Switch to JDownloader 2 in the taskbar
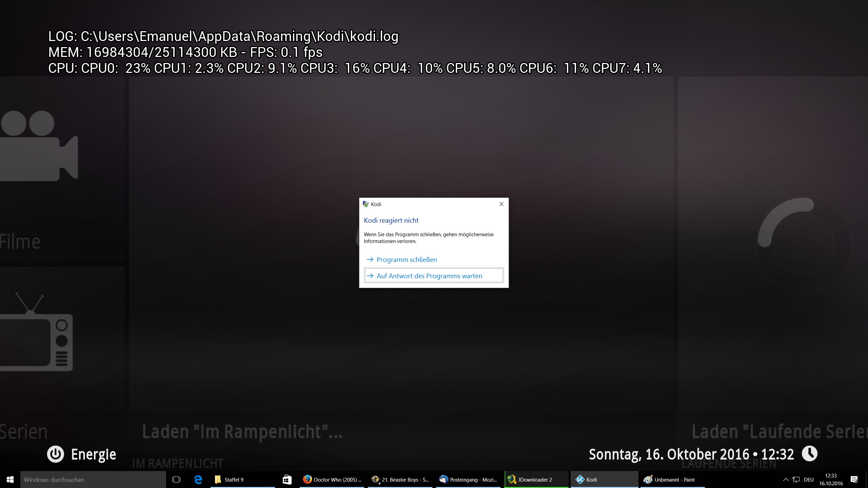This screenshot has height=488, width=868. pyautogui.click(x=536, y=480)
